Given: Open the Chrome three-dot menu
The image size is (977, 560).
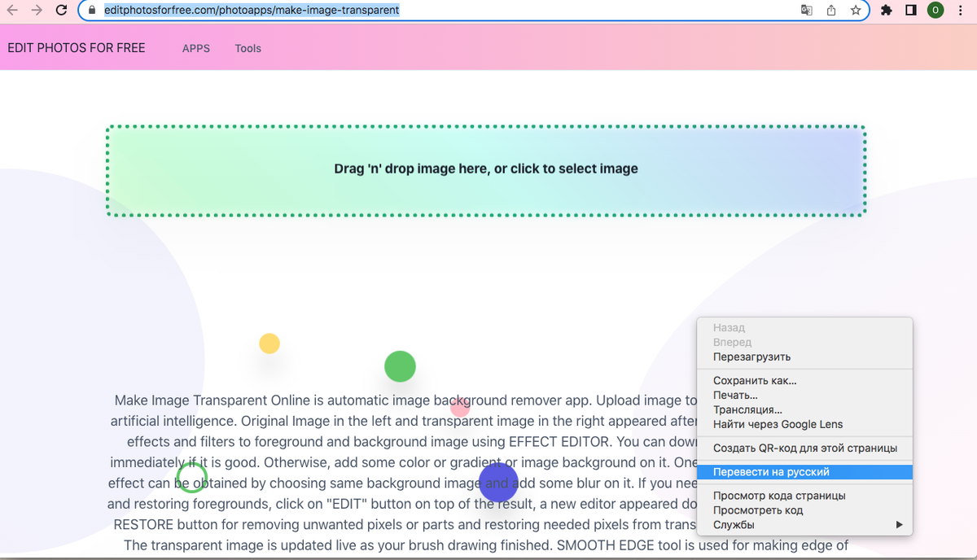Looking at the screenshot, I should pyautogui.click(x=961, y=11).
